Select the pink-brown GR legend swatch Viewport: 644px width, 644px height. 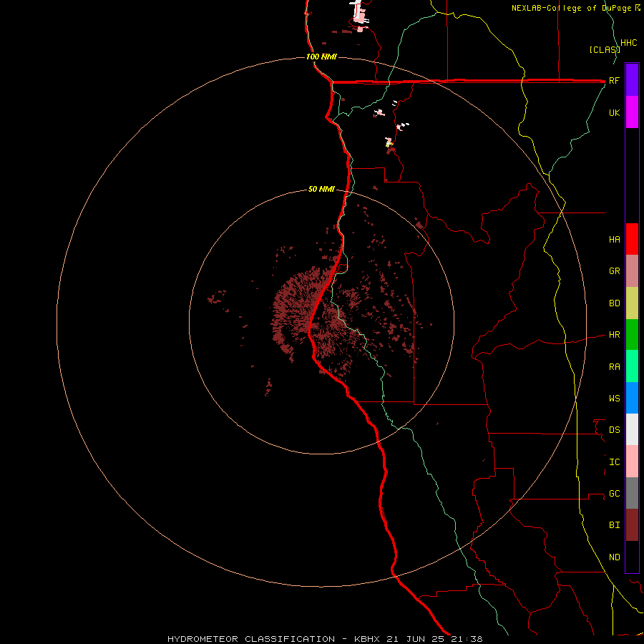tap(632, 271)
